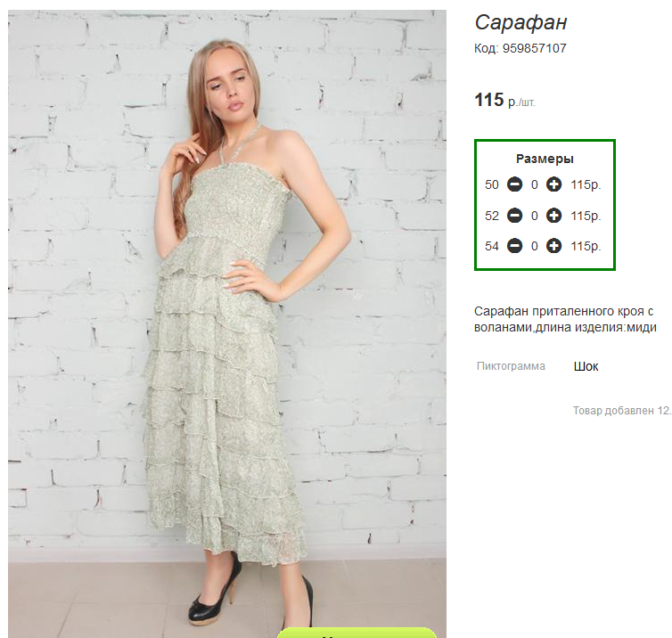Increase quantity for size 54

pos(553,246)
